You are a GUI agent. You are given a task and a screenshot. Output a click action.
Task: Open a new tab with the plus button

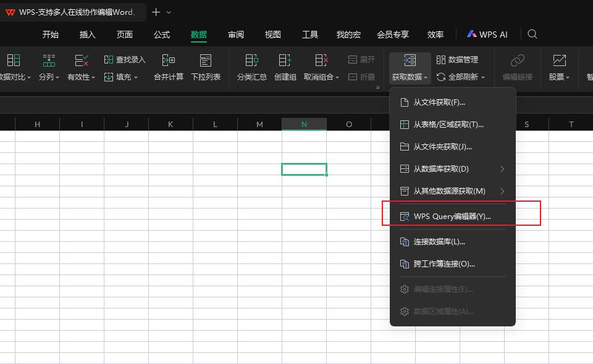click(156, 12)
